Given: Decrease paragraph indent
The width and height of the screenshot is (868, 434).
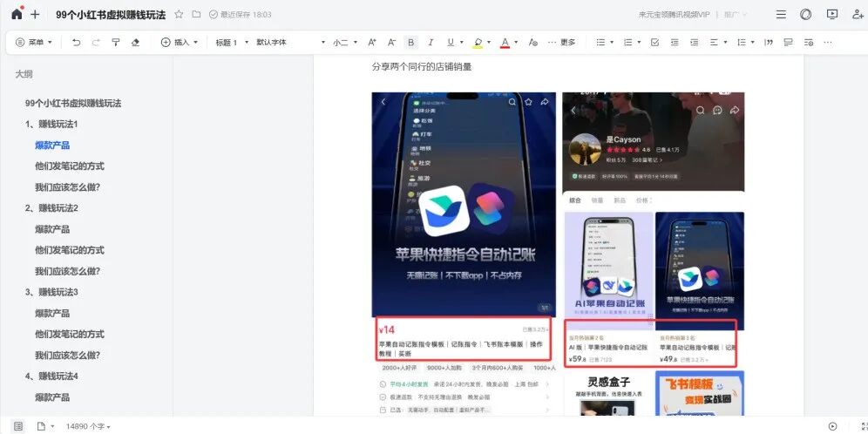Looking at the screenshot, I should [675, 42].
